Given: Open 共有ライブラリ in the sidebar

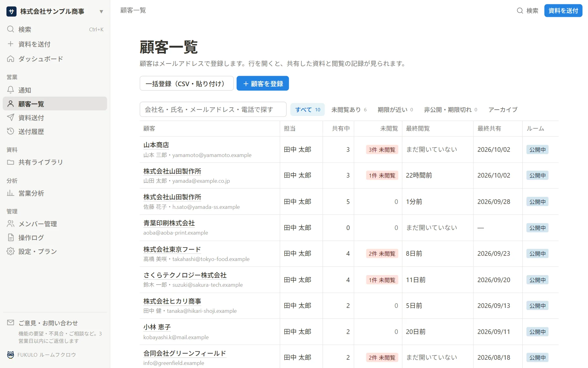Looking at the screenshot, I should pos(55,162).
